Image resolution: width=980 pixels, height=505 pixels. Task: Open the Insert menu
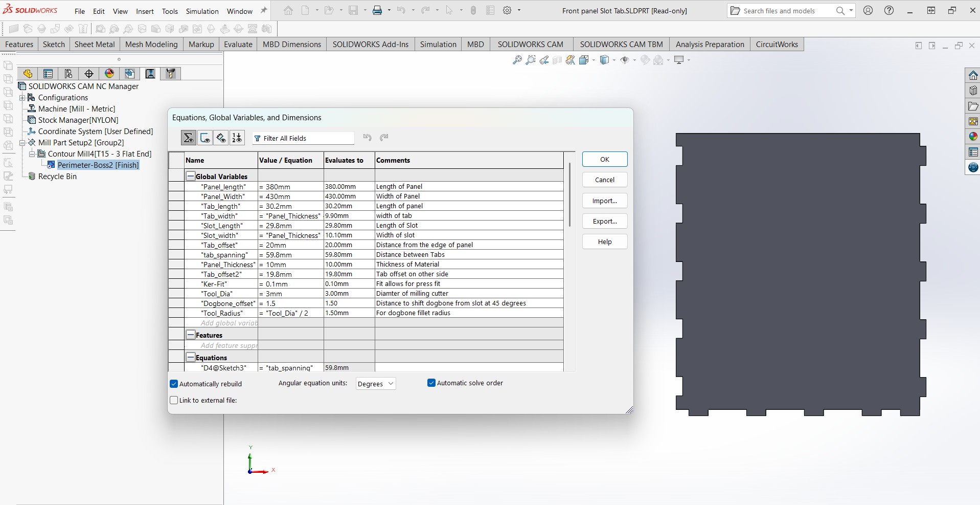[x=145, y=11]
